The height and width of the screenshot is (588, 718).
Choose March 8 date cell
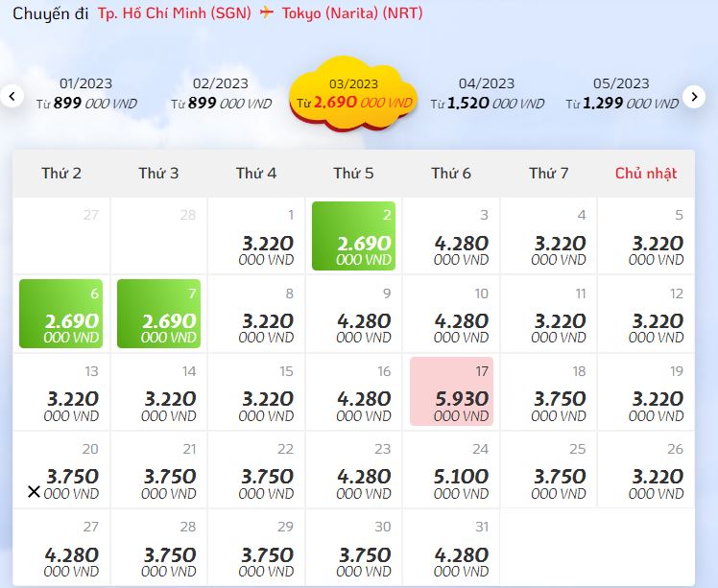coord(256,314)
